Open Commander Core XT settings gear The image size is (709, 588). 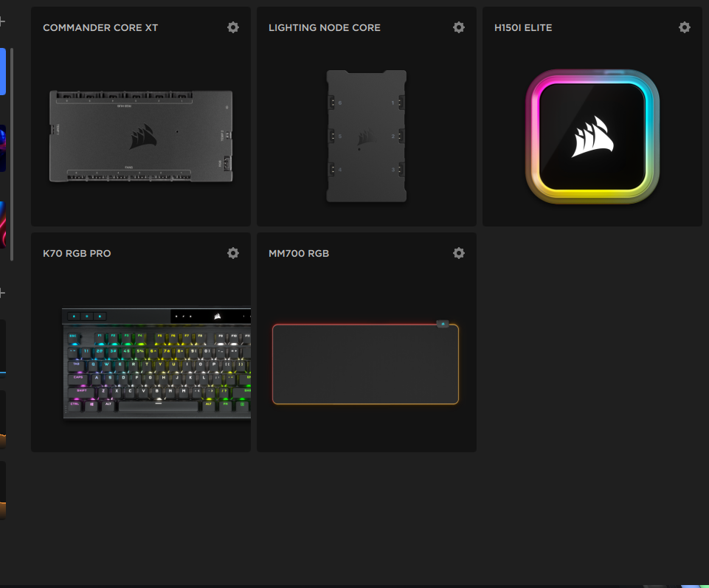233,27
